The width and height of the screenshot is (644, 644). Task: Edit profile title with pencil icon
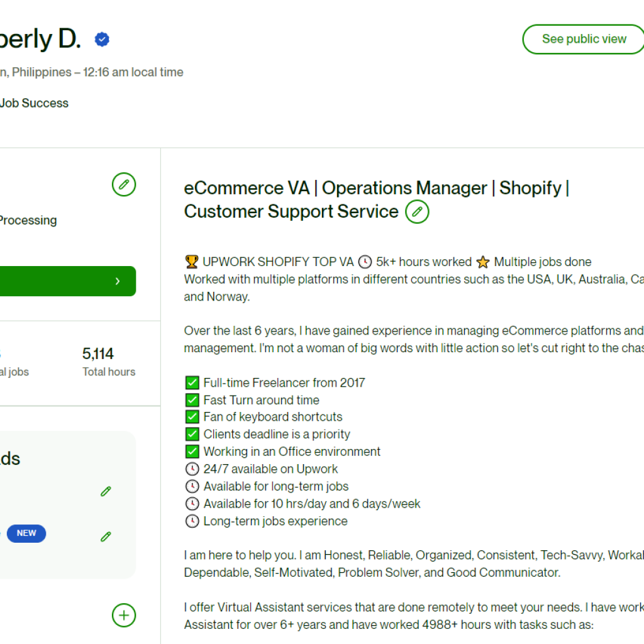[417, 212]
